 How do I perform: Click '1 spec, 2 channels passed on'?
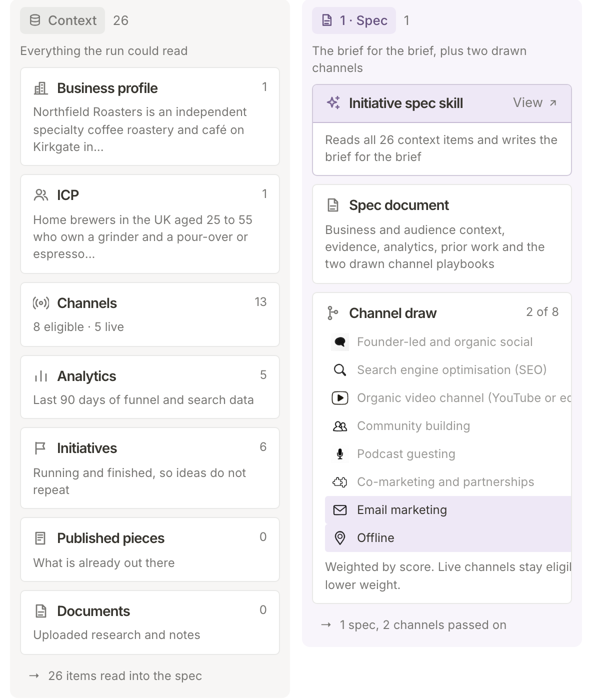(x=423, y=625)
